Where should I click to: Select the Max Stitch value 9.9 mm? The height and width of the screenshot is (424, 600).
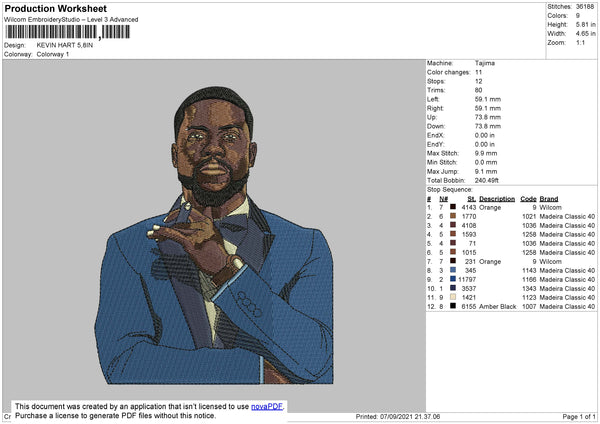pyautogui.click(x=486, y=153)
